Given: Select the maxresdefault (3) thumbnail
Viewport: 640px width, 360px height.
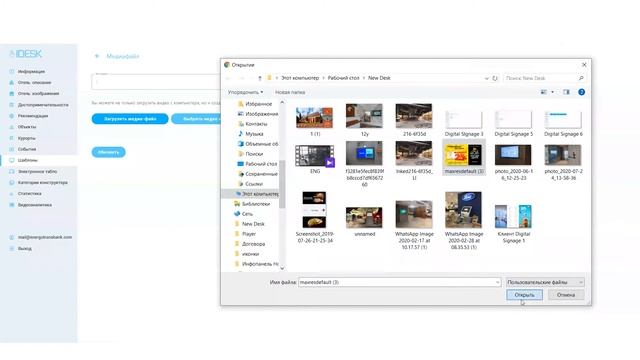Looking at the screenshot, I should click(x=464, y=158).
